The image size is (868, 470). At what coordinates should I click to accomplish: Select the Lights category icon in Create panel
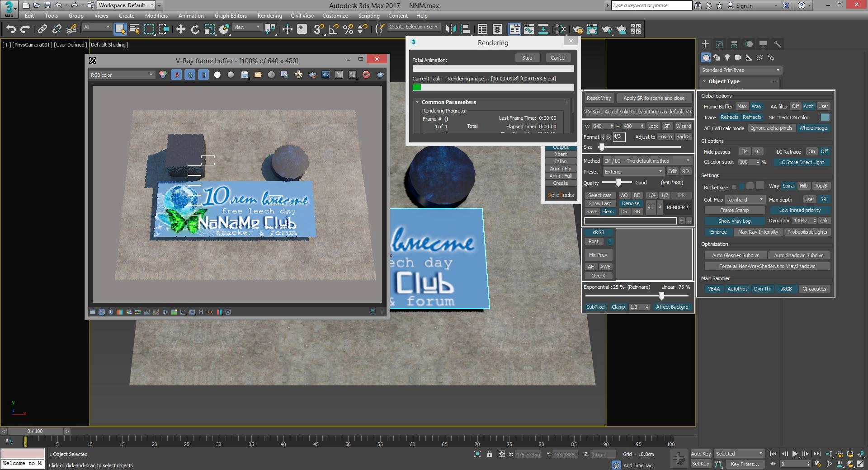coord(727,57)
